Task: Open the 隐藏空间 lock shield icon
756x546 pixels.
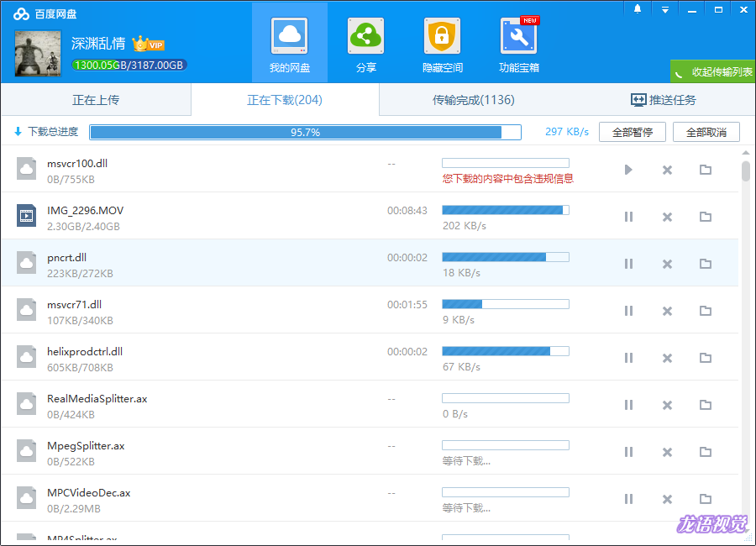Action: point(442,36)
